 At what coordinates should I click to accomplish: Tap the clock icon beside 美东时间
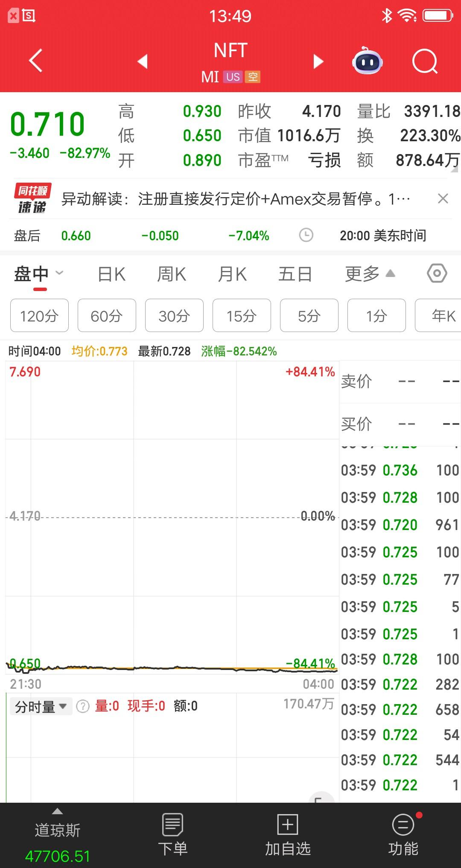306,235
